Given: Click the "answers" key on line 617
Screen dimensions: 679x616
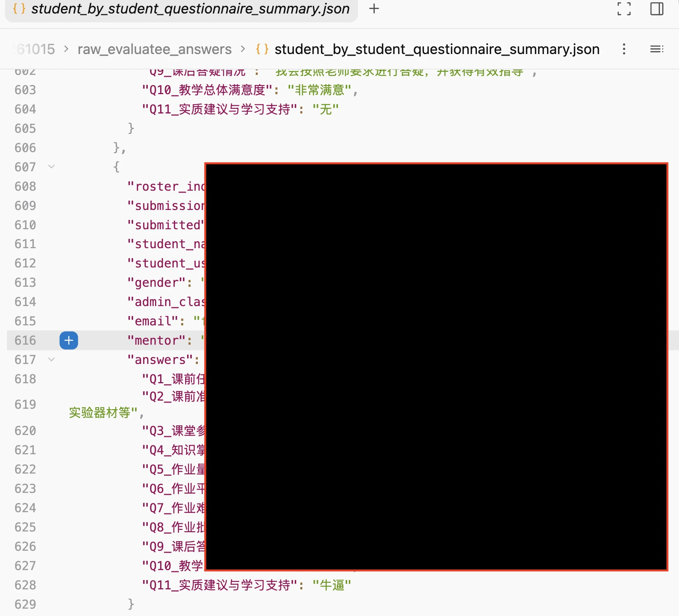Looking at the screenshot, I should [x=160, y=360].
